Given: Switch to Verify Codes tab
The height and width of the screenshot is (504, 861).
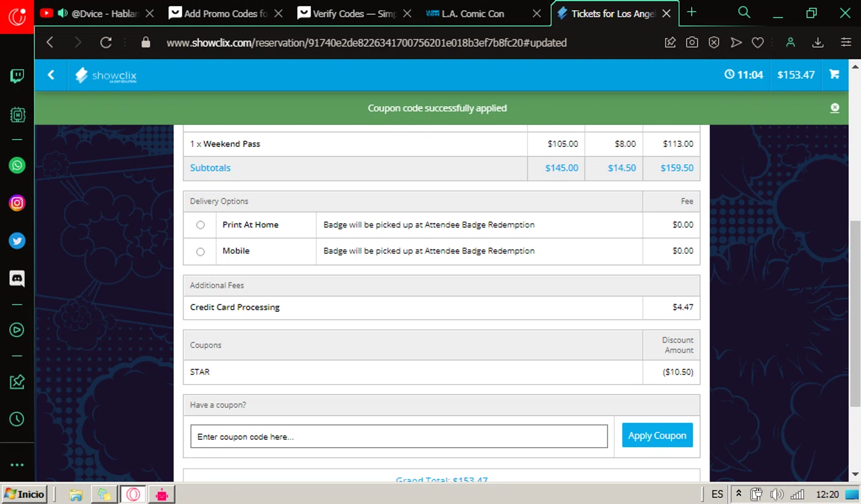Looking at the screenshot, I should (x=354, y=13).
